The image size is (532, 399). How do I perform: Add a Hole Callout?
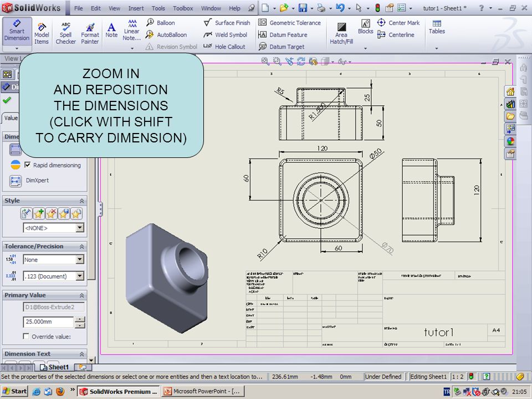pos(224,47)
